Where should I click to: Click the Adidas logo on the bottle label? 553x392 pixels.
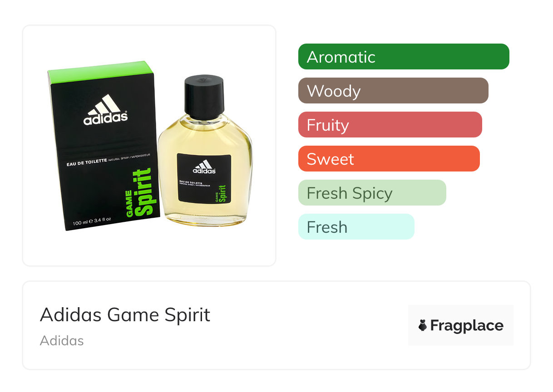click(x=204, y=167)
